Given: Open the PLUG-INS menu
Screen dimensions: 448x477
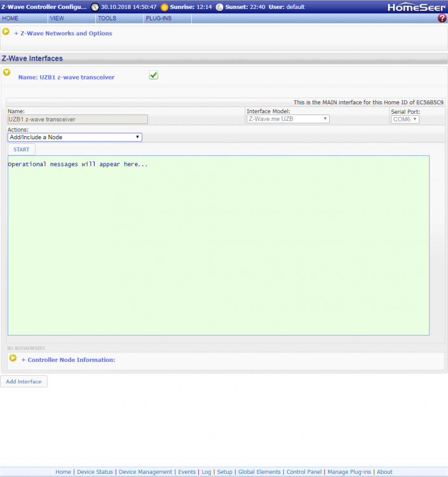Looking at the screenshot, I should [x=158, y=18].
